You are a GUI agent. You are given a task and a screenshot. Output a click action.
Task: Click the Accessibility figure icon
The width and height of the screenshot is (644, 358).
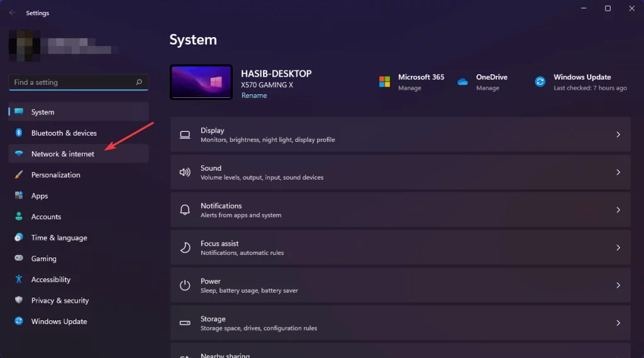[19, 279]
